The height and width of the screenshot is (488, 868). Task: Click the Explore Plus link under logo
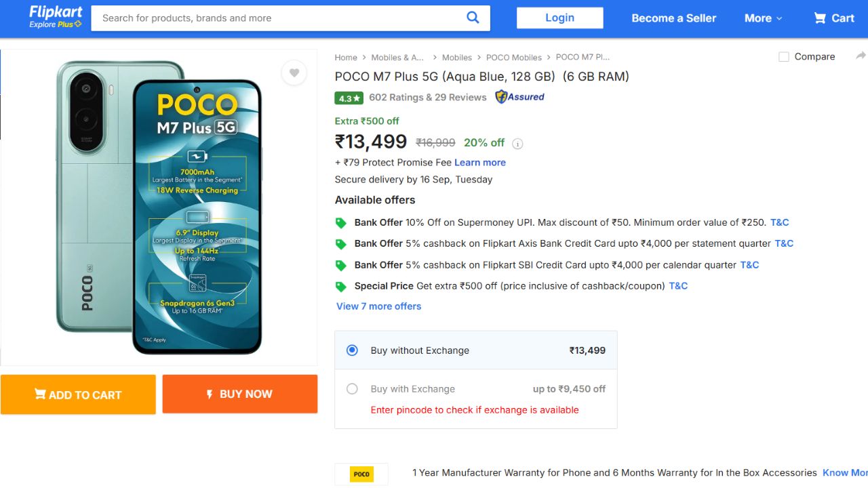[55, 24]
